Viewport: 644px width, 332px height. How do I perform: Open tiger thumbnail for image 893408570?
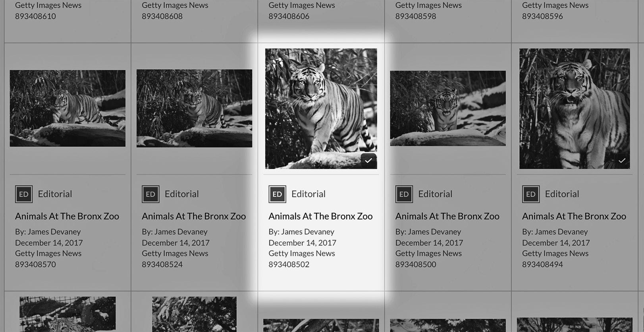(67, 108)
